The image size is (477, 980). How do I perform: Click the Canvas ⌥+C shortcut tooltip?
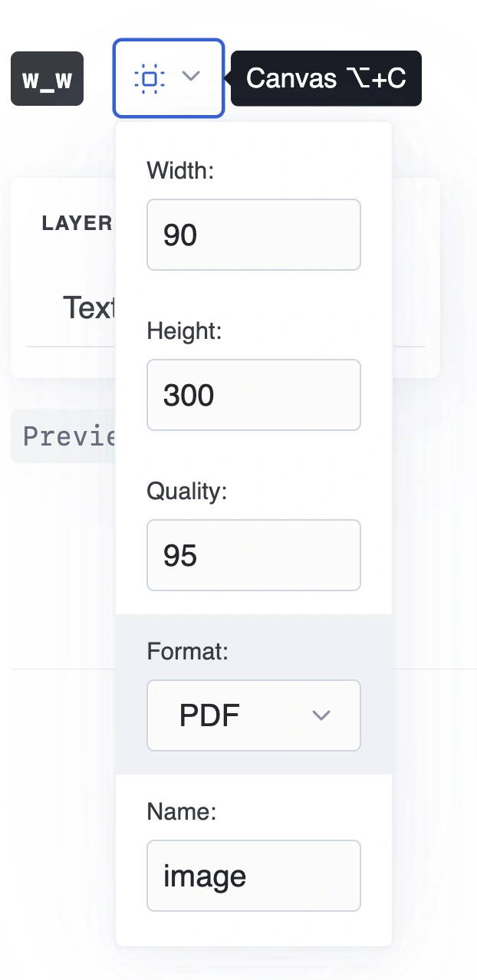click(x=325, y=78)
